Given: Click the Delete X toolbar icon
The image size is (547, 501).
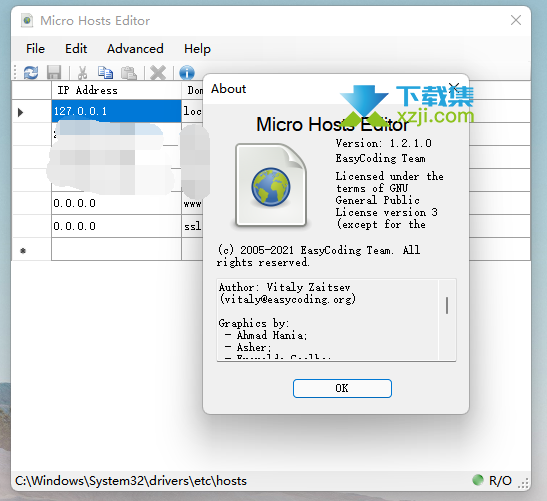Looking at the screenshot, I should point(158,73).
